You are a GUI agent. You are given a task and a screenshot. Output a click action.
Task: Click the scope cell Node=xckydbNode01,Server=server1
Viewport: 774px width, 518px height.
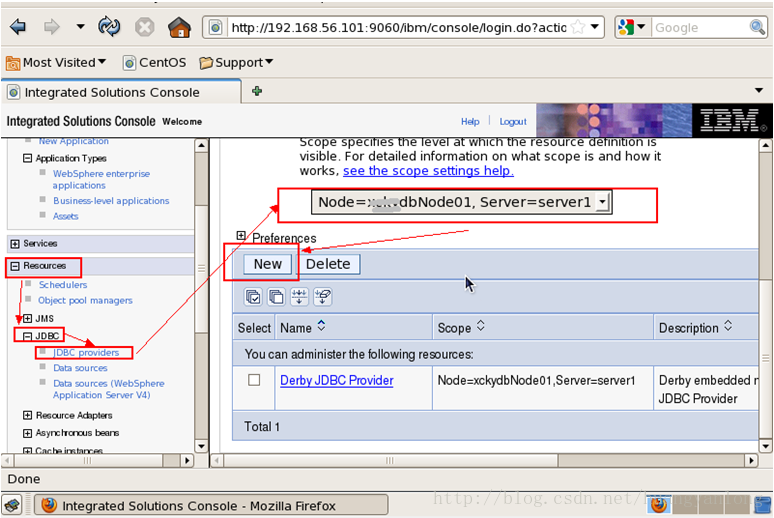(x=537, y=381)
